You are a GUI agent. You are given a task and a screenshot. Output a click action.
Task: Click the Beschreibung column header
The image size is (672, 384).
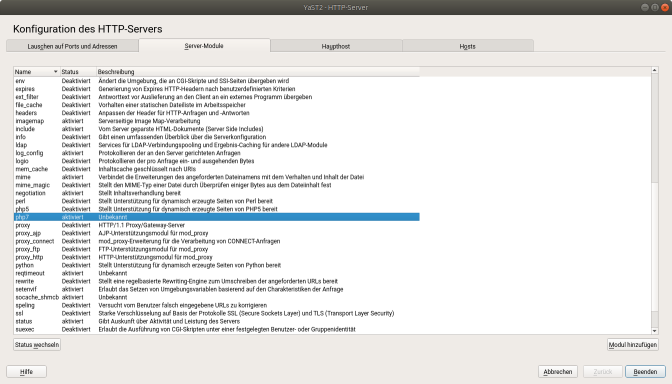point(258,72)
